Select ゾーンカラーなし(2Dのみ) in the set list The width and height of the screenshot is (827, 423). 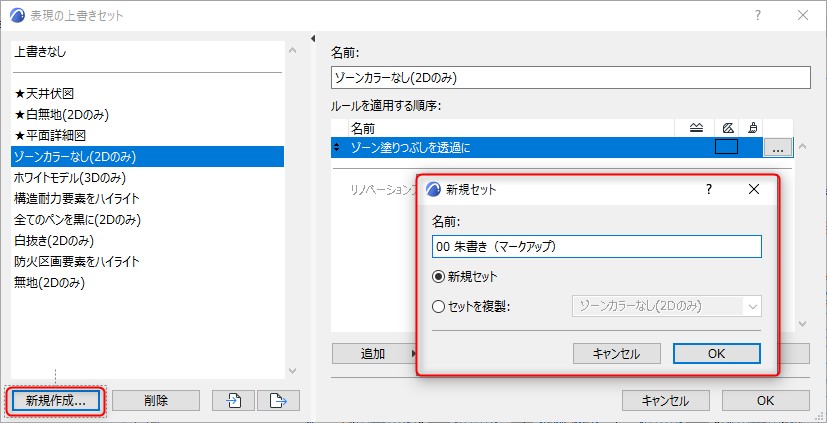coord(148,157)
